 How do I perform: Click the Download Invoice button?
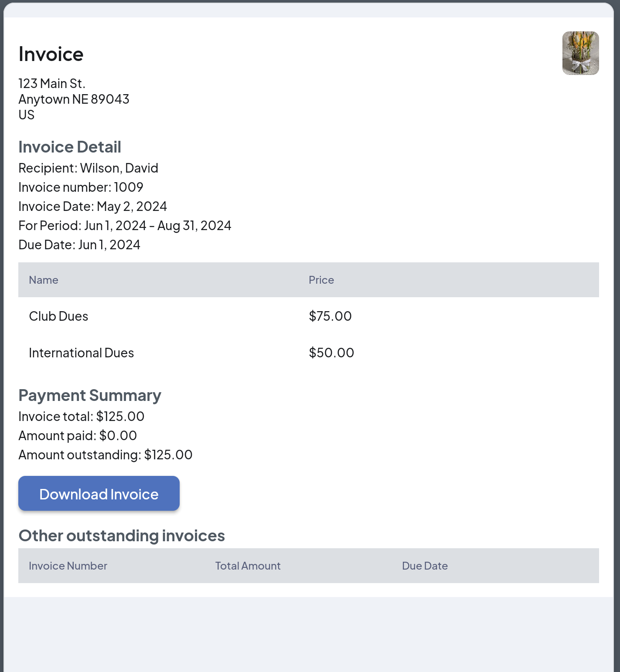tap(99, 493)
